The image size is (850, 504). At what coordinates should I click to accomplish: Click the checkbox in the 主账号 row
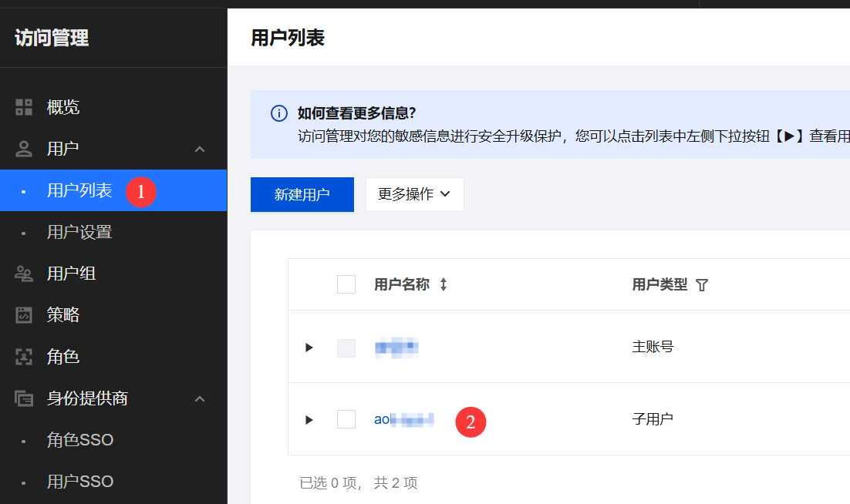pyautogui.click(x=346, y=348)
